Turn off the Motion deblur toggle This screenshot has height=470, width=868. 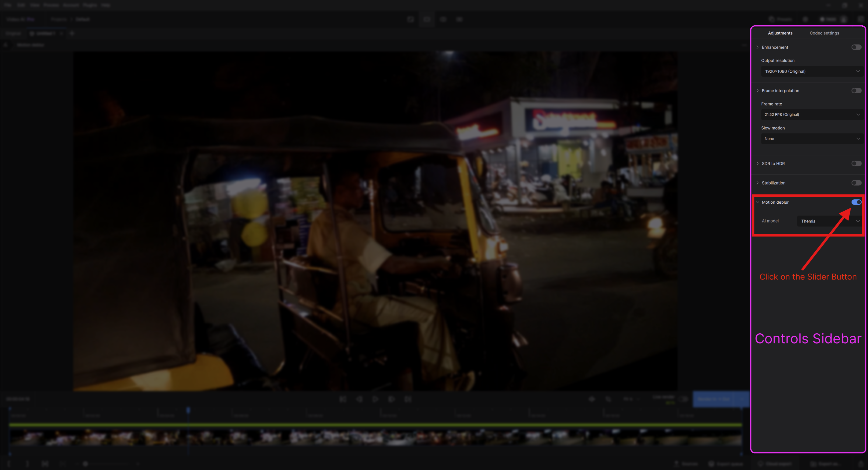(x=856, y=202)
